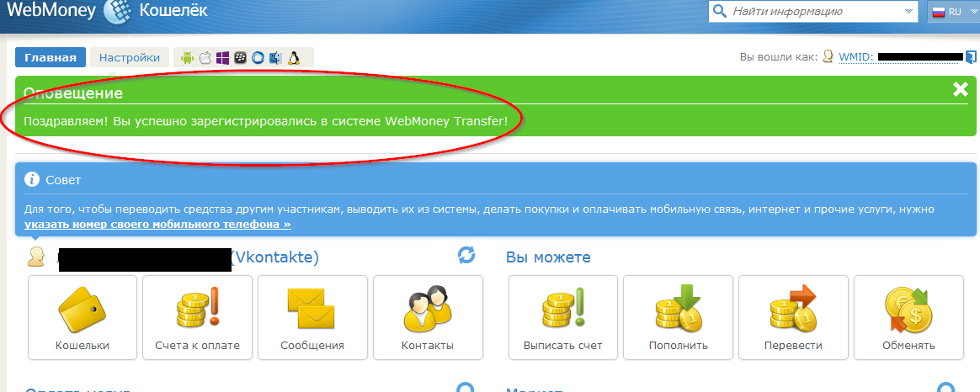Open the Apple iOS app icon

coord(205,58)
